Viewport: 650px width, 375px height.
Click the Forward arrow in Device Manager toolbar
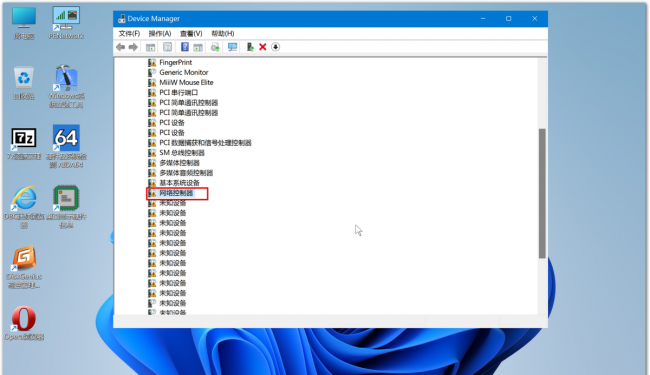[133, 47]
